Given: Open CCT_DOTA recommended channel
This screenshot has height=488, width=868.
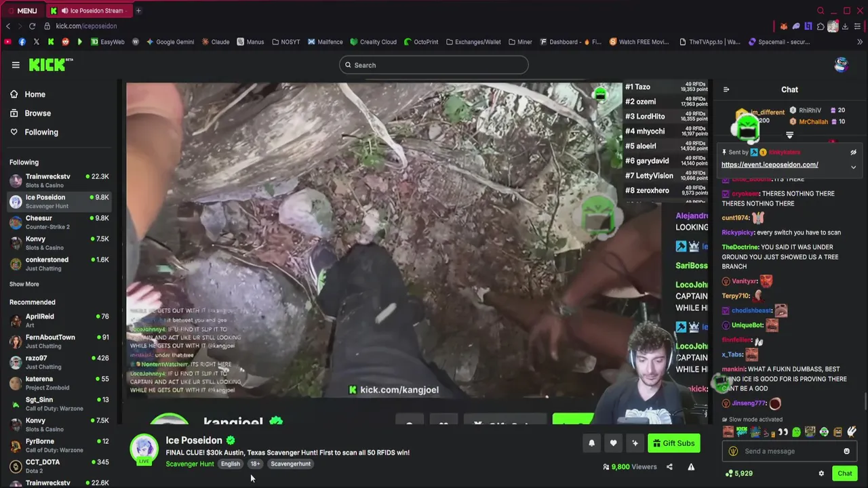Looking at the screenshot, I should tap(59, 466).
